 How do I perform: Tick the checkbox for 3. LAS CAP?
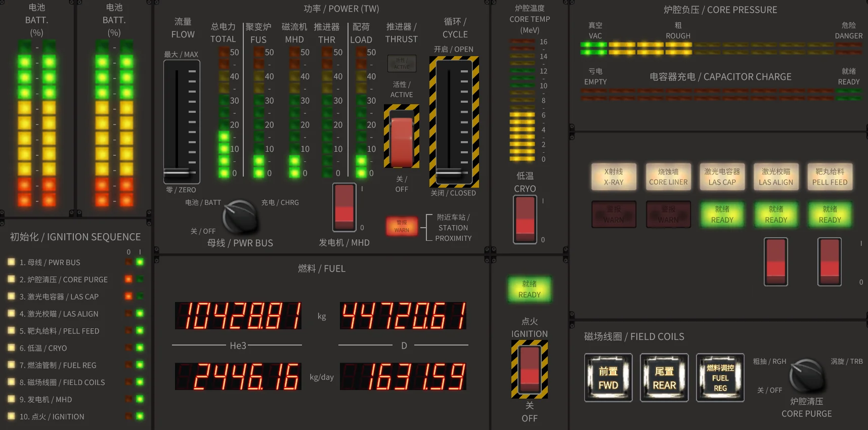(11, 296)
